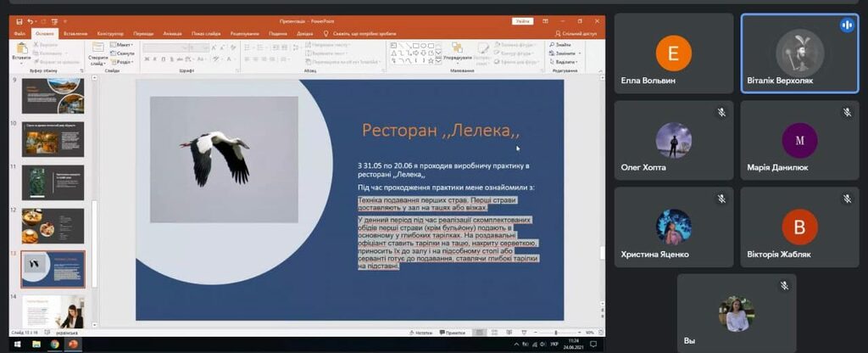Image resolution: width=868 pixels, height=353 pixels.
Task: Click the Paste (Вставити) clipboard icon
Action: point(21,52)
